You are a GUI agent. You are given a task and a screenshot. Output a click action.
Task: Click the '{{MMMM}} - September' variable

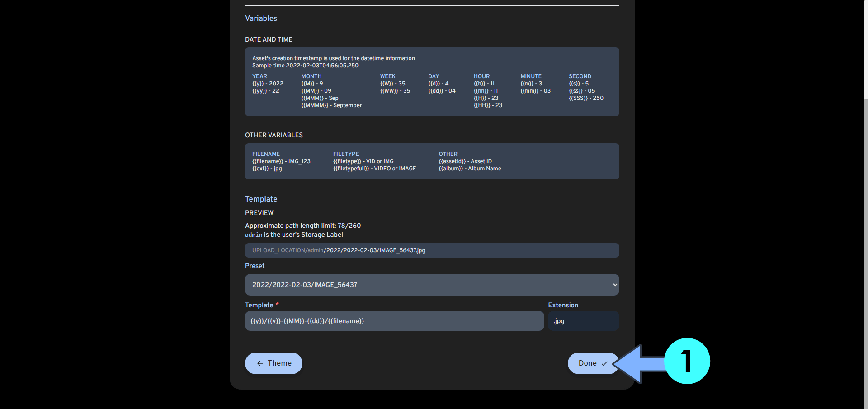(331, 105)
